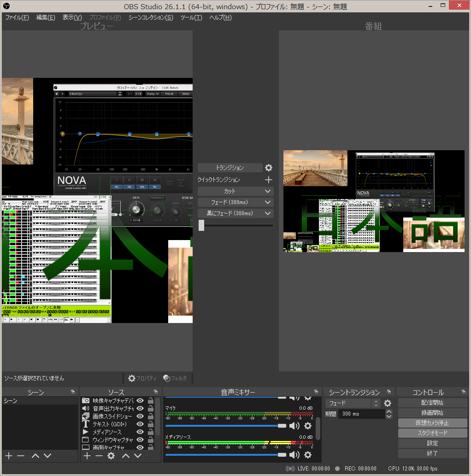Image resolution: width=471 pixels, height=476 pixels.
Task: Add a new scene with the plus icon
Action: click(x=9, y=456)
